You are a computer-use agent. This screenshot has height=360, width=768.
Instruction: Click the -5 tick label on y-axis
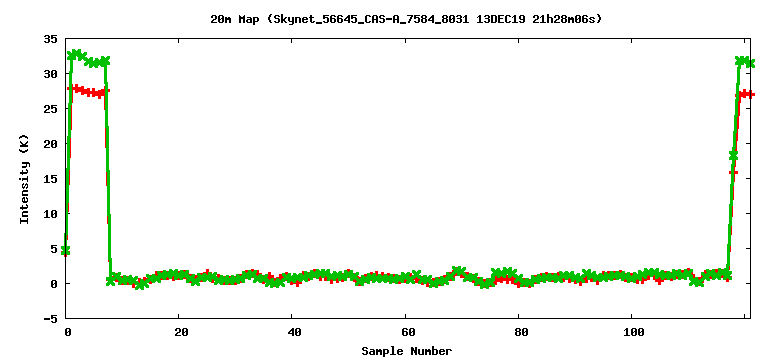point(50,318)
